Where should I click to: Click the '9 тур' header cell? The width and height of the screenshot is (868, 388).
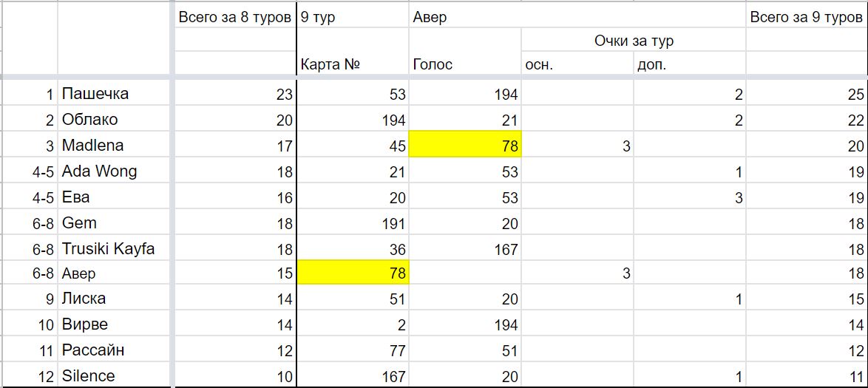click(353, 17)
